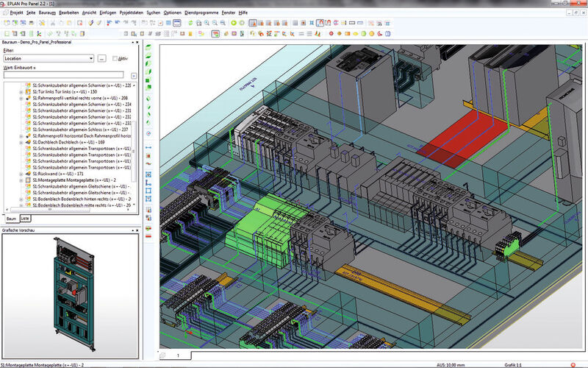Open the Dienstprogramme menu

tap(201, 13)
